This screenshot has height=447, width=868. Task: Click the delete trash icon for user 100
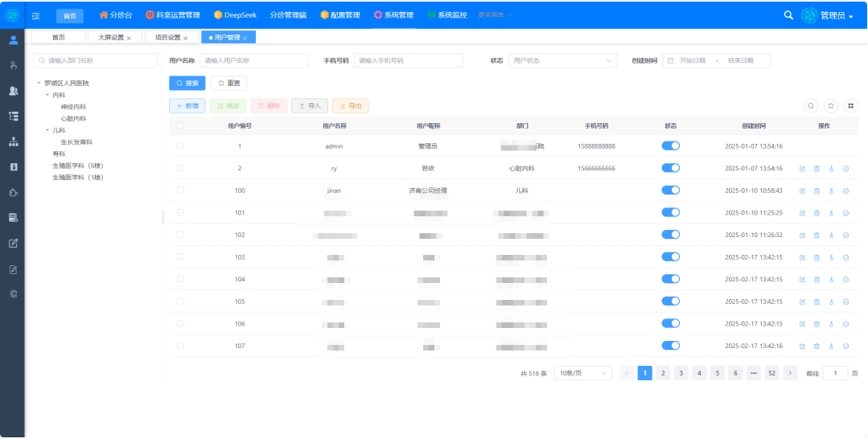(817, 191)
